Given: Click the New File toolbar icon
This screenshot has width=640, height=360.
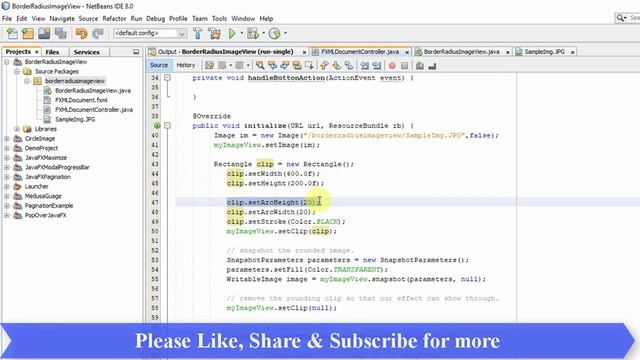Looking at the screenshot, I should coord(12,33).
